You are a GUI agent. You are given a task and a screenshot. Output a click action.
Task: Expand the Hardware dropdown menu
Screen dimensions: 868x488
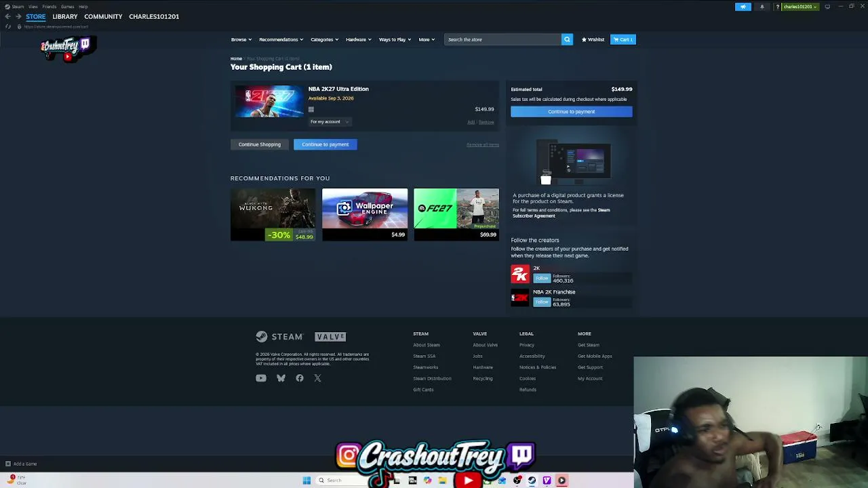click(358, 39)
